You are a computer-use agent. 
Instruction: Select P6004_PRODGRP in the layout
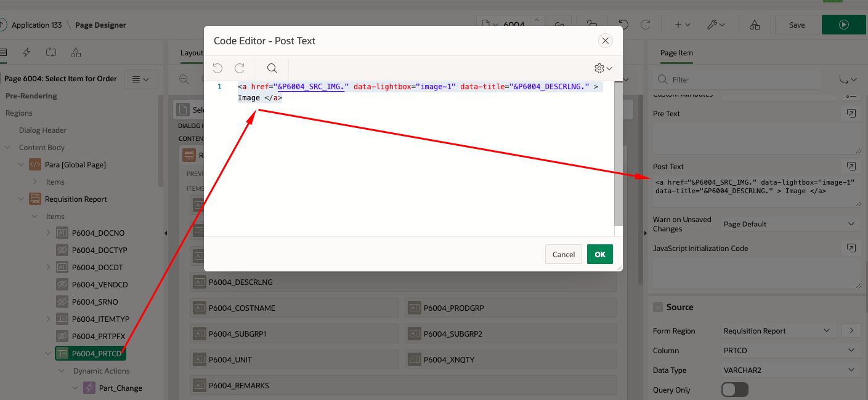(511, 308)
